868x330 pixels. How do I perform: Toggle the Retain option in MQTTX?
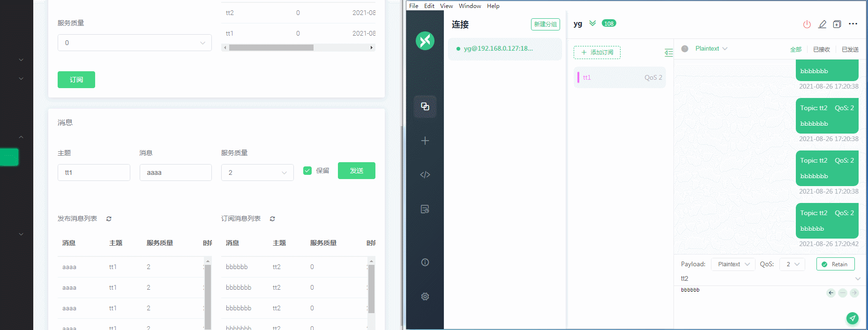(835, 264)
